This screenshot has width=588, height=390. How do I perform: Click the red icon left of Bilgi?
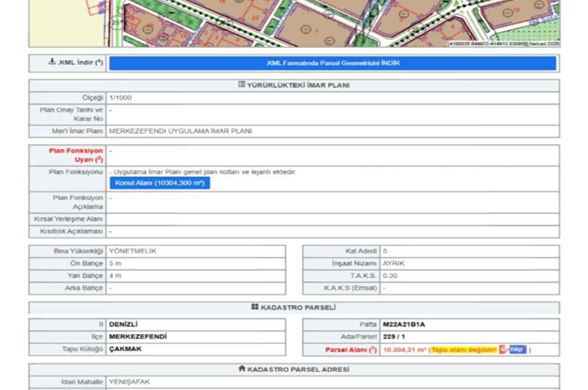click(503, 349)
